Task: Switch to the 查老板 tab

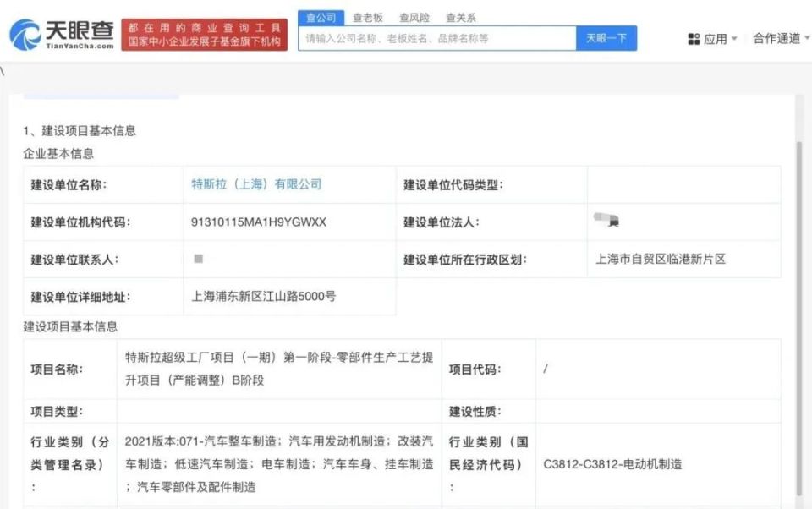Action: [x=368, y=18]
